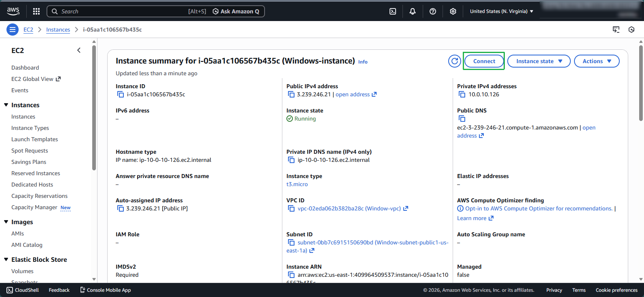Go to Dashboard in sidebar

click(x=25, y=68)
